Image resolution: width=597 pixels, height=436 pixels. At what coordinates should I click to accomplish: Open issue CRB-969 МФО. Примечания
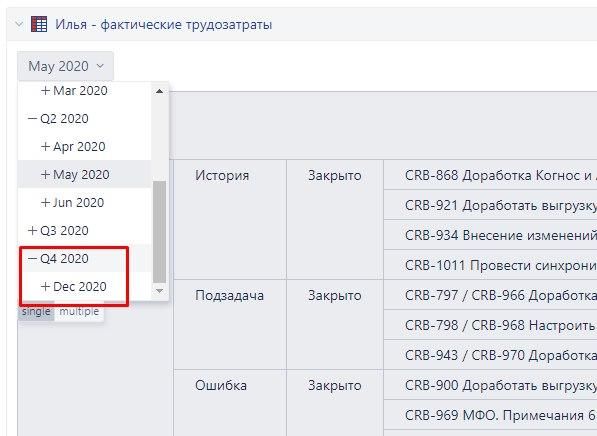click(501, 415)
